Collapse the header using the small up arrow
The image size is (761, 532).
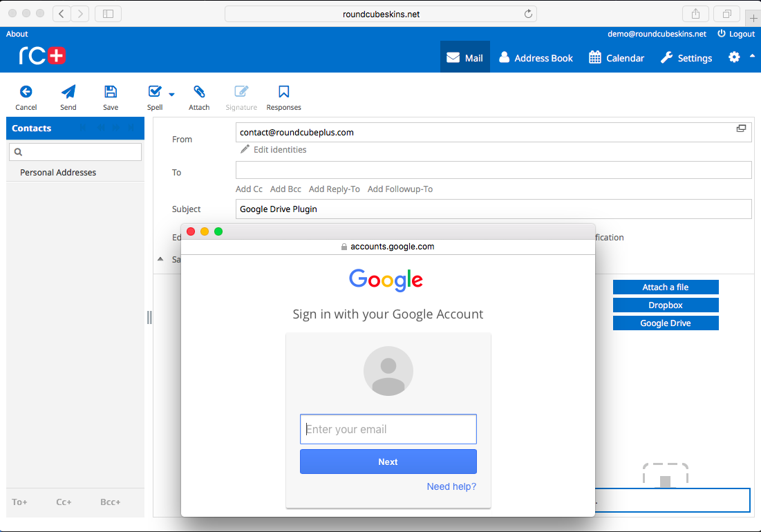752,56
